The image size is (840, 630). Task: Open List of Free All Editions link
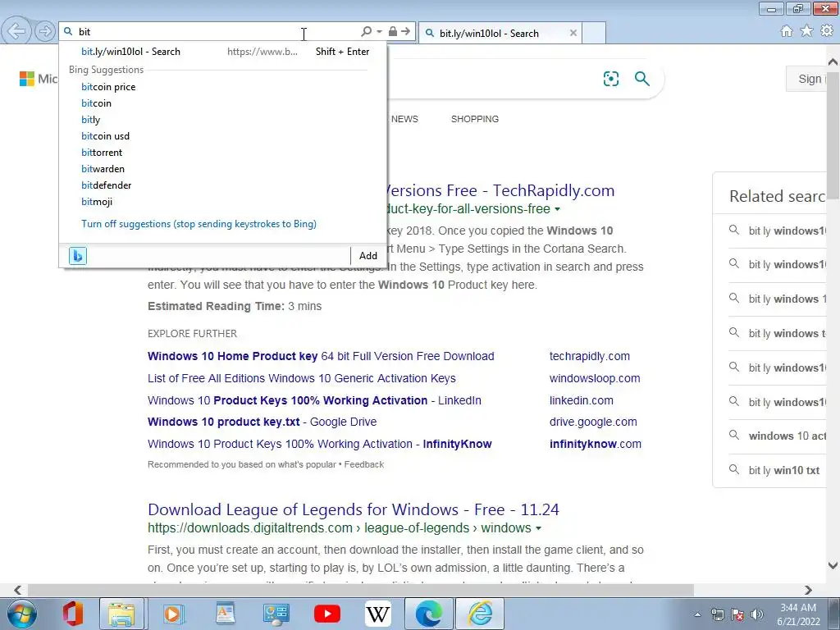click(302, 378)
